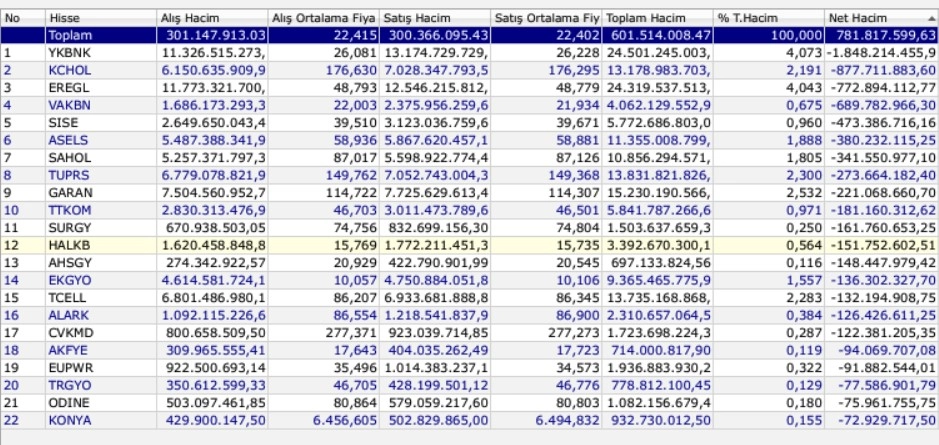
Task: Click AKFYE percent volume 0,119
Action: coord(804,350)
